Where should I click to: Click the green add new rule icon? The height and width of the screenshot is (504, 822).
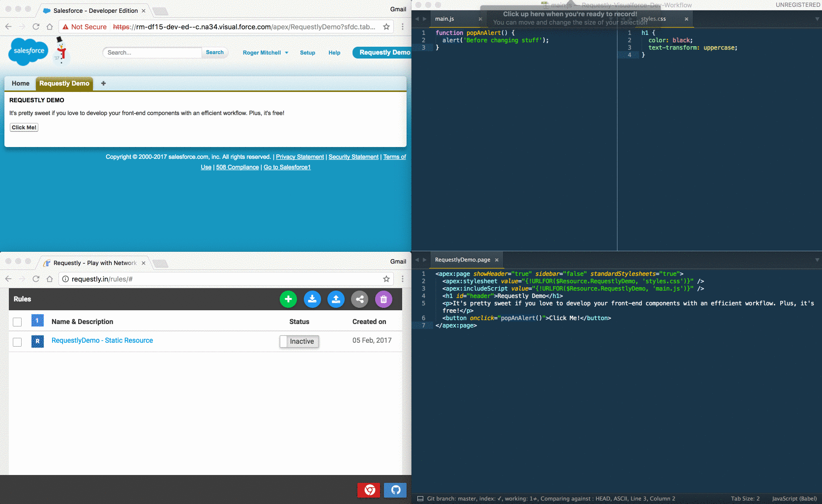coord(288,299)
